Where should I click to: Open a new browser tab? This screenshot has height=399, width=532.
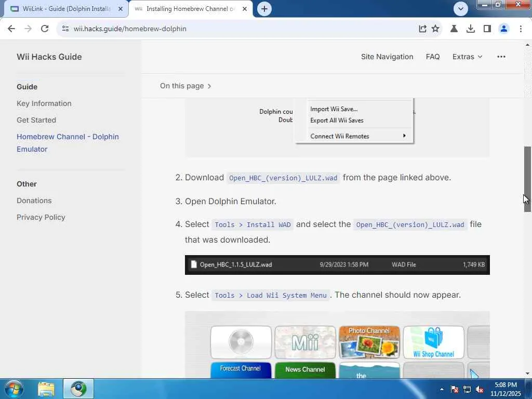tap(264, 9)
